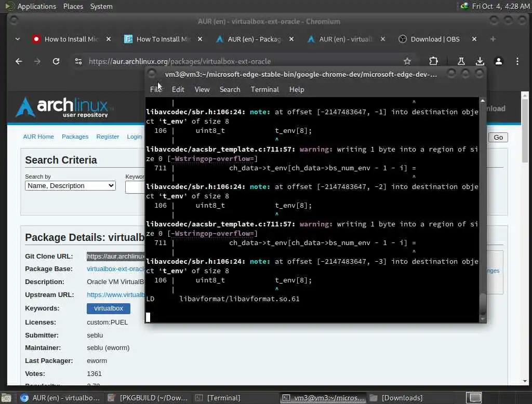The width and height of the screenshot is (532, 404).
Task: Open the Extensions puzzle icon
Action: [x=433, y=61]
